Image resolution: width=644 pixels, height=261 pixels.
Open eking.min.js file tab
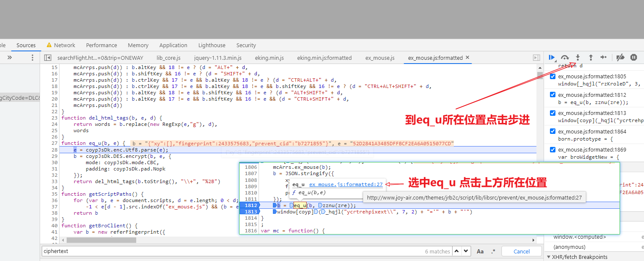coord(269,58)
